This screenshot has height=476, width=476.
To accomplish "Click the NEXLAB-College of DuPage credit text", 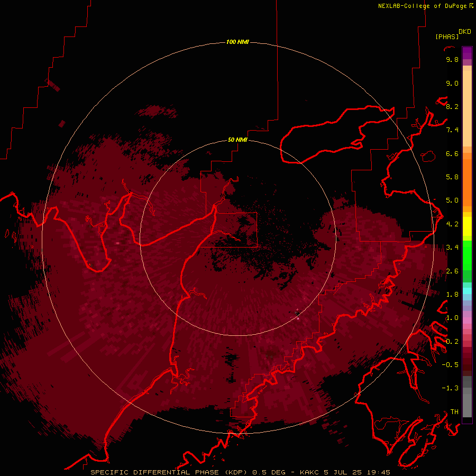I will 422,6.
